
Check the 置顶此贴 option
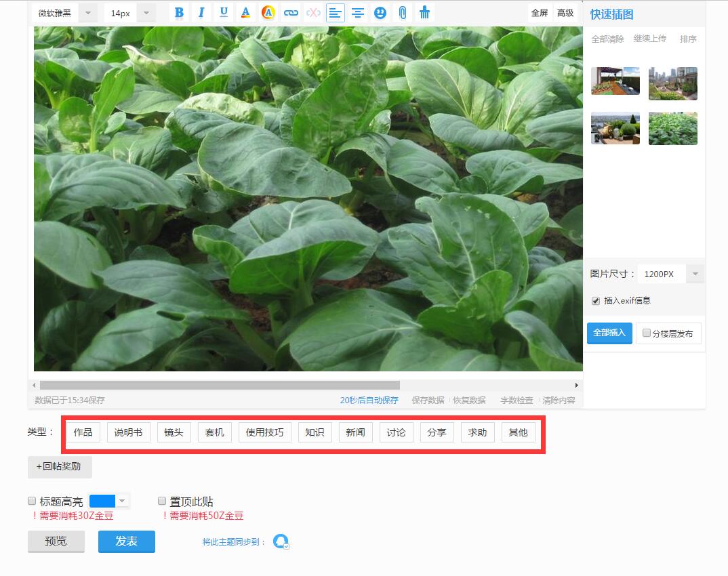click(161, 500)
